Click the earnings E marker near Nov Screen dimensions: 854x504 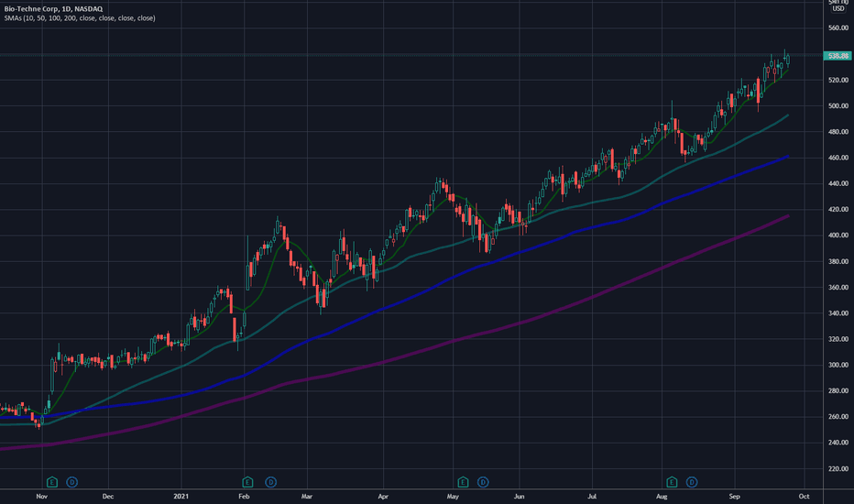pyautogui.click(x=51, y=482)
